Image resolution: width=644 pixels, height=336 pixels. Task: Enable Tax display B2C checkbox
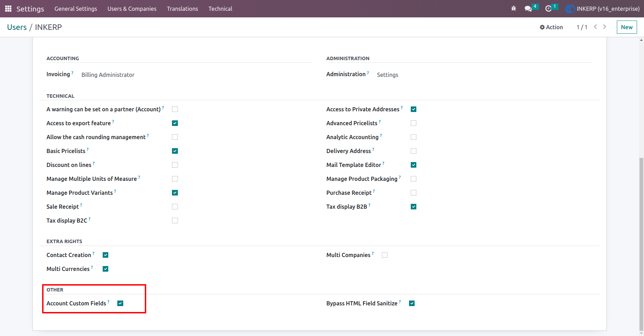click(175, 221)
